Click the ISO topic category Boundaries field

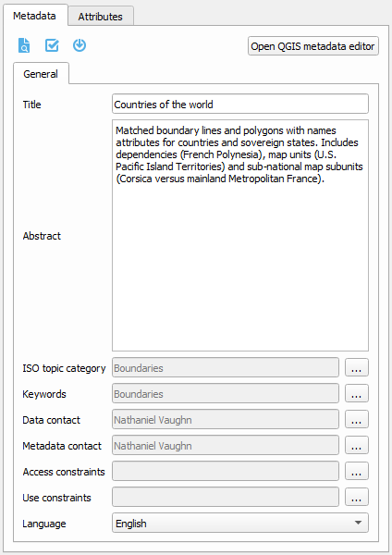tap(226, 368)
